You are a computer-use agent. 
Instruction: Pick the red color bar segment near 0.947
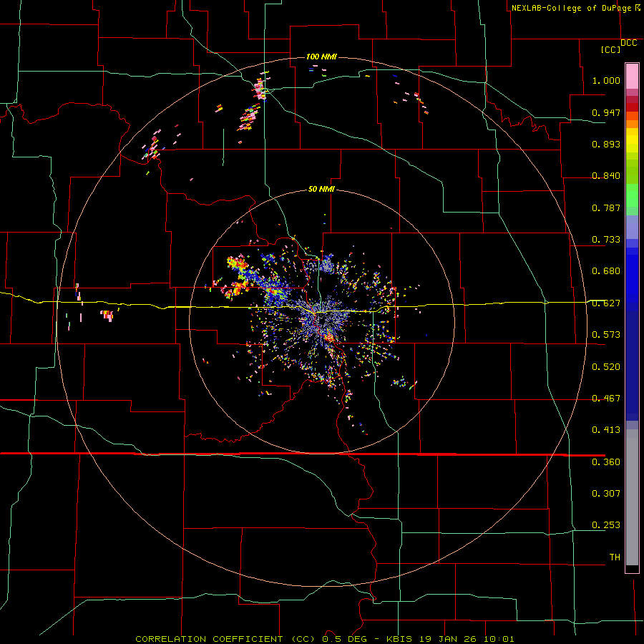click(632, 107)
